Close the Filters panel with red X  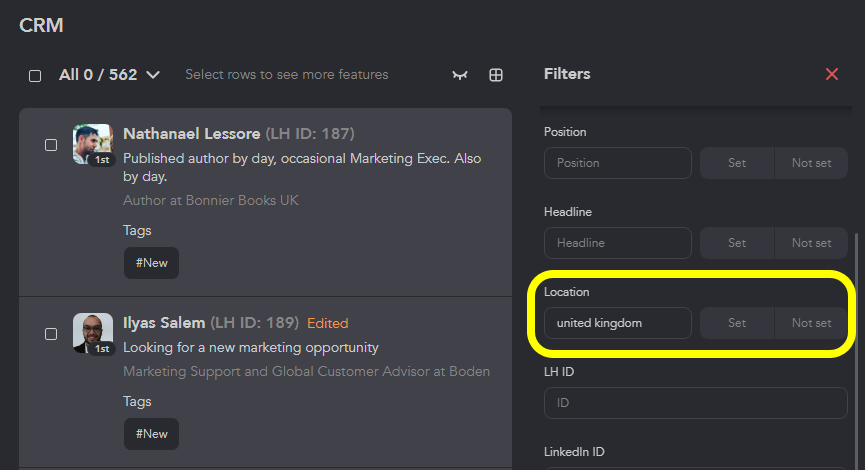(x=832, y=74)
